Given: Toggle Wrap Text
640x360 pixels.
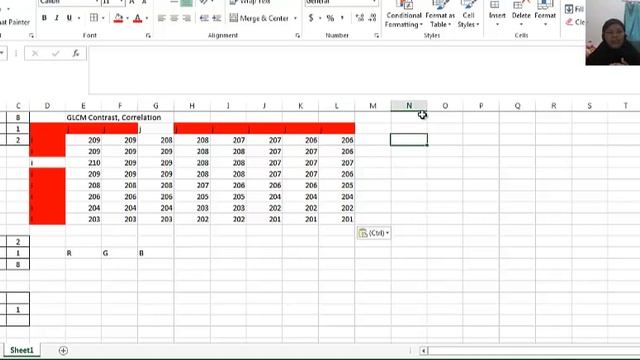Looking at the screenshot, I should pos(249,2).
